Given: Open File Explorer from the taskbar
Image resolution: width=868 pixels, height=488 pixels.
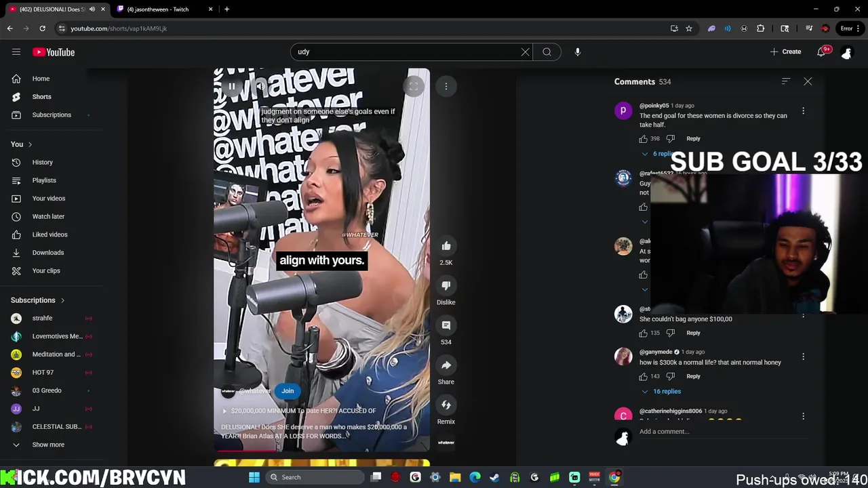Looking at the screenshot, I should coord(455,477).
